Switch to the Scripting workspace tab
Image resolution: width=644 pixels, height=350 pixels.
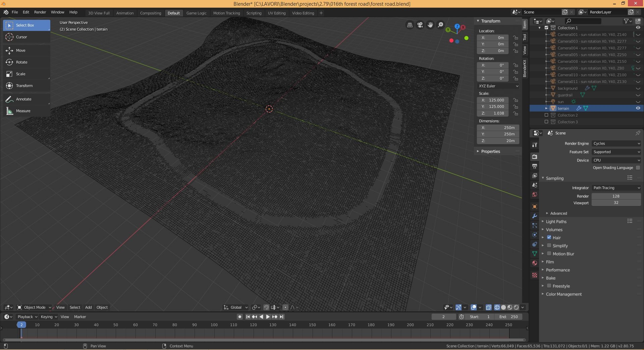point(254,13)
